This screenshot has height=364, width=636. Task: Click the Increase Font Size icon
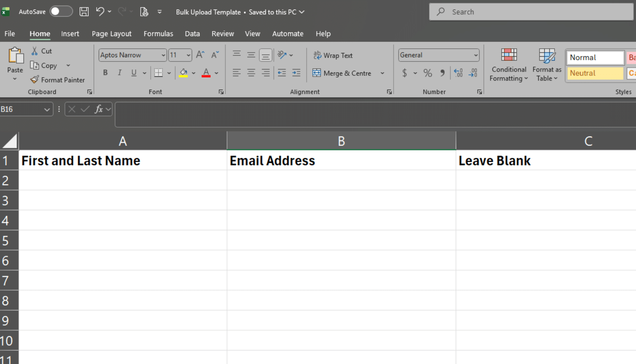point(200,55)
